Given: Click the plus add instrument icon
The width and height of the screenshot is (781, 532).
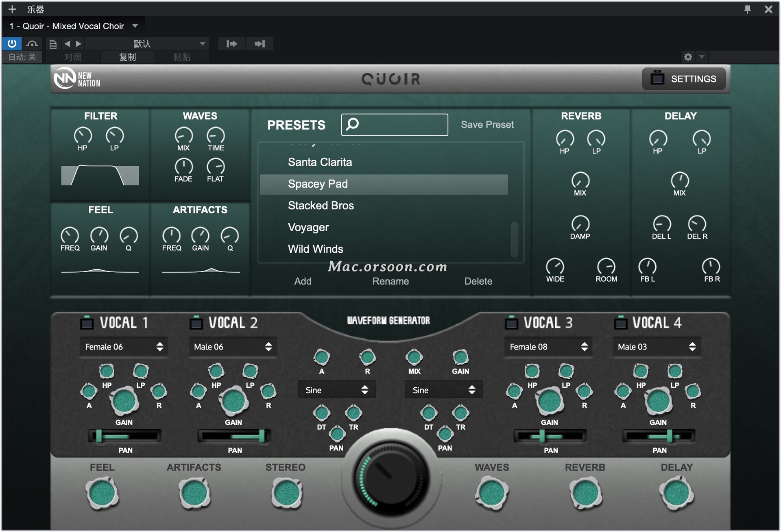Looking at the screenshot, I should click(12, 9).
